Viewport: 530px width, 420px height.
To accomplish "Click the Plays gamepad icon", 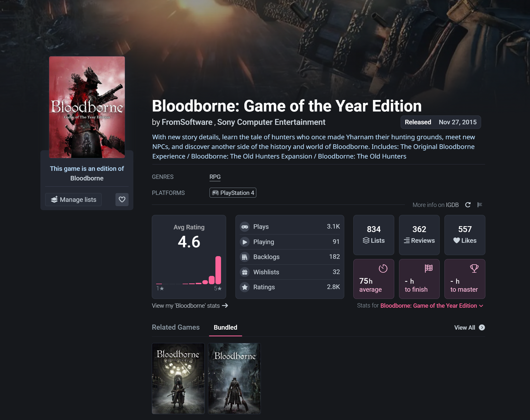I will pyautogui.click(x=245, y=227).
